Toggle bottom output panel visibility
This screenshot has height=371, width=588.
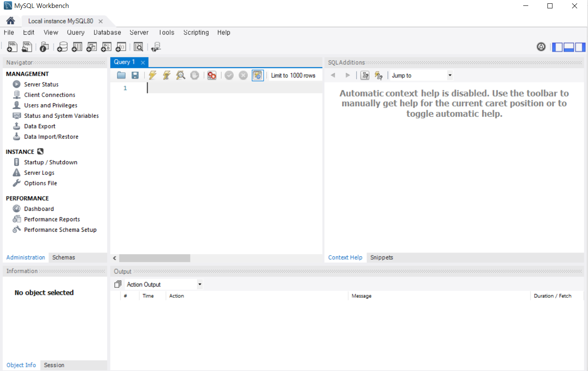click(569, 47)
